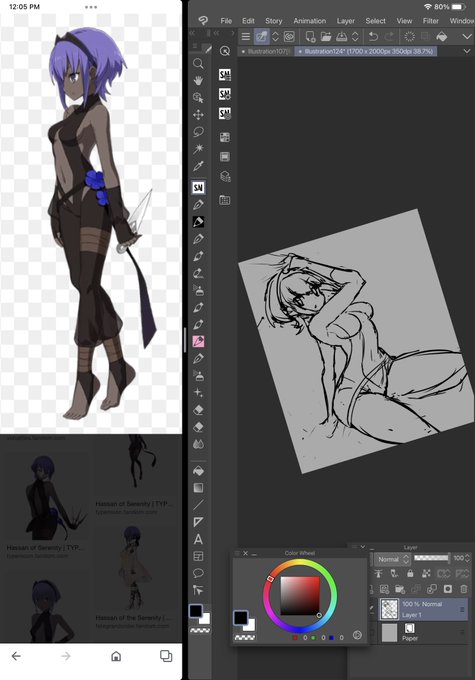Select the Zoom magnifier tool
475x680 pixels.
(x=198, y=64)
